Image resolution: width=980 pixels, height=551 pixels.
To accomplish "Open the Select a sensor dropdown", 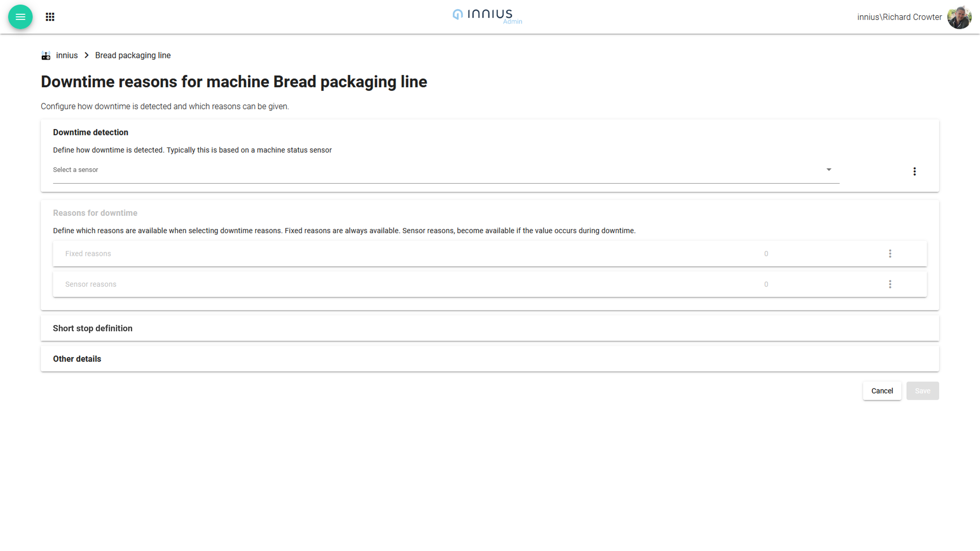I will click(x=437, y=170).
